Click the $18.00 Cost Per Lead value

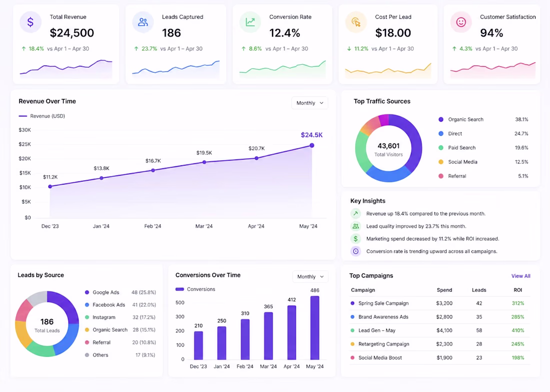tap(393, 33)
